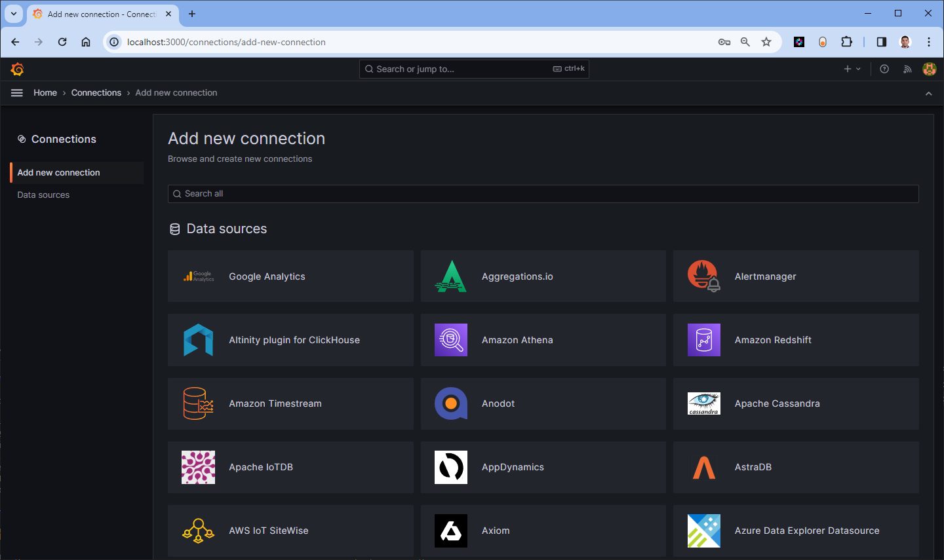Image resolution: width=944 pixels, height=560 pixels.
Task: Bookmark this page with star icon
Action: (766, 42)
